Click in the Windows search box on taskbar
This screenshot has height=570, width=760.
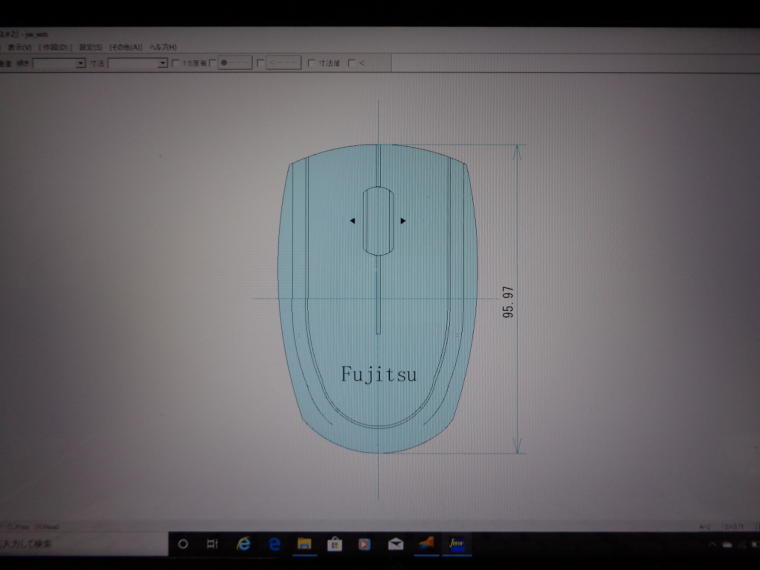(83, 544)
